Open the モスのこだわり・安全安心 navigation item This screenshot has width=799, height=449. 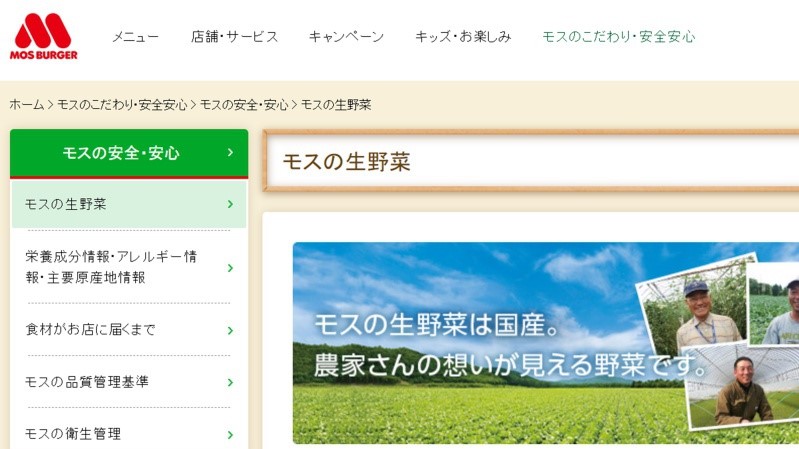(619, 37)
